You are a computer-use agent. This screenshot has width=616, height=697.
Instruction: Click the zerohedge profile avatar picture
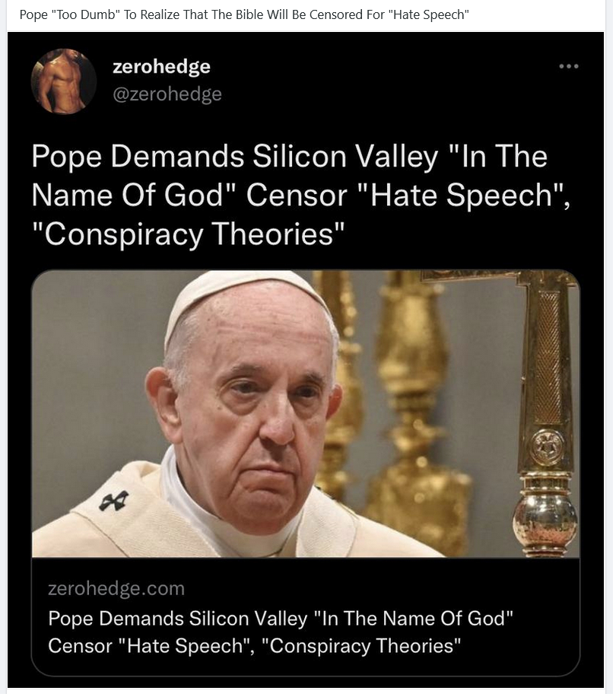pos(64,81)
